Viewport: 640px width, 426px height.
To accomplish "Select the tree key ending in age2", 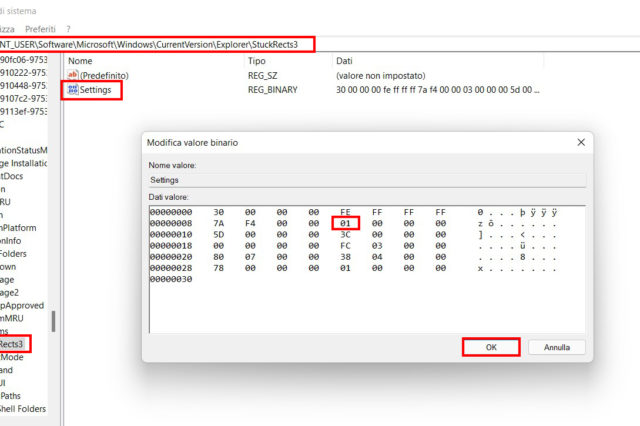I will (x=9, y=293).
